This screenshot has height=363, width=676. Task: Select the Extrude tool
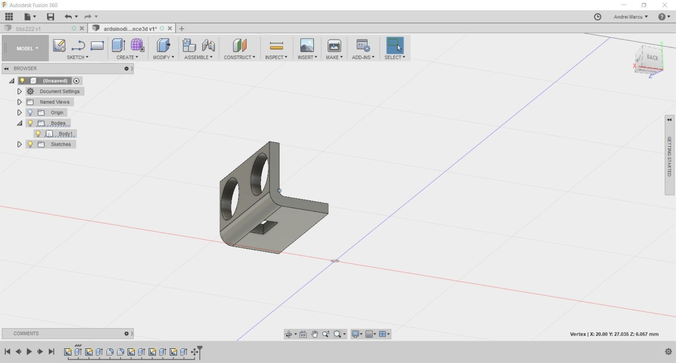119,45
